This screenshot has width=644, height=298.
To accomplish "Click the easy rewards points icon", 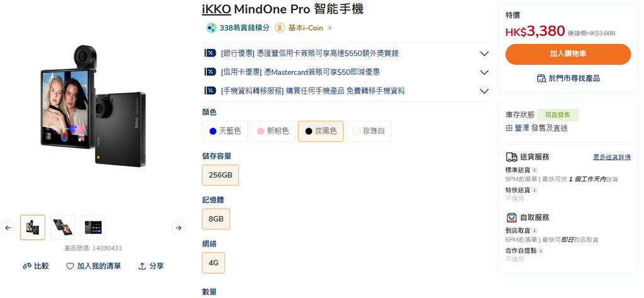I will pyautogui.click(x=211, y=28).
